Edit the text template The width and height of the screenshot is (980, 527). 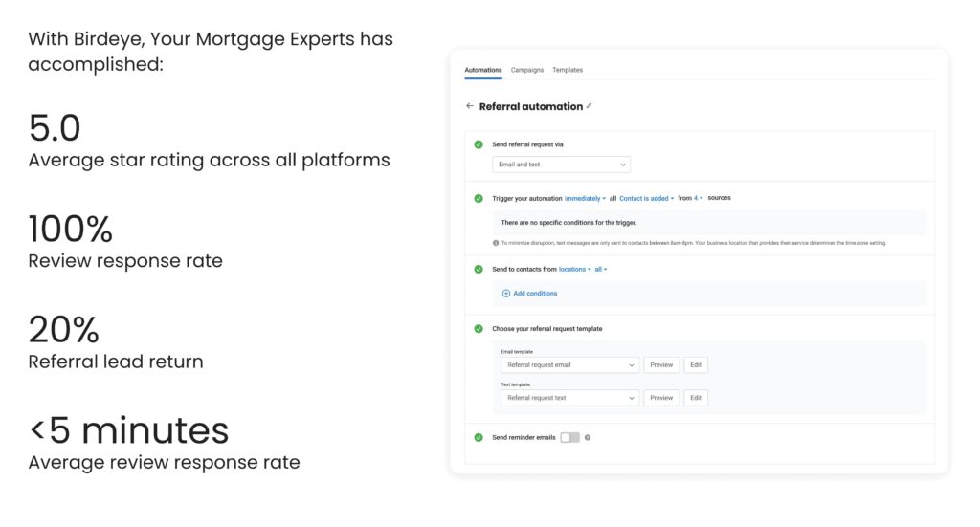(696, 398)
